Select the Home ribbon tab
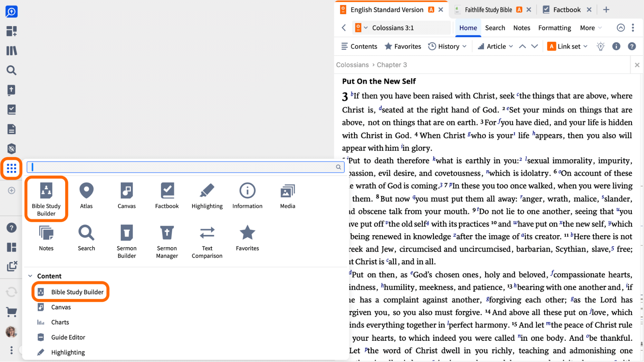 tap(468, 28)
